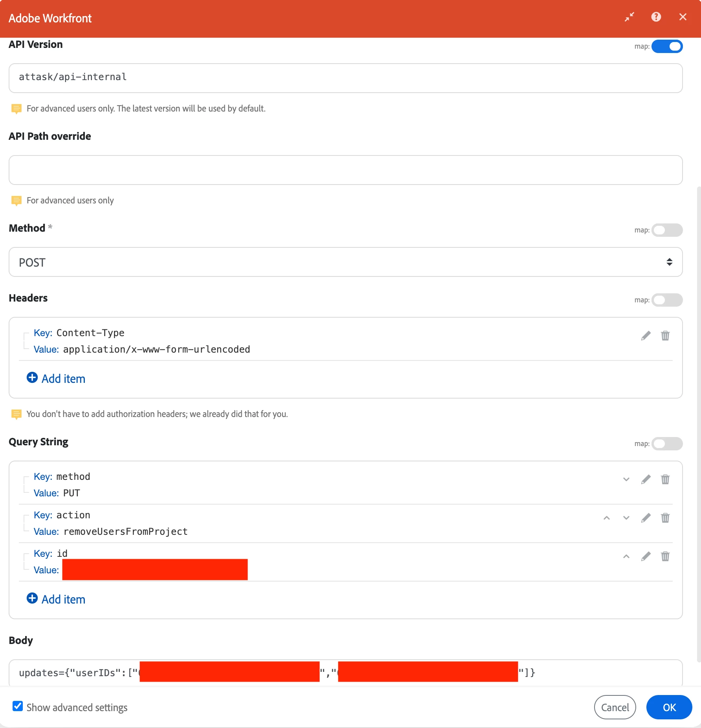The width and height of the screenshot is (701, 728).
Task: Click the authorization headers note icon
Action: (x=17, y=414)
